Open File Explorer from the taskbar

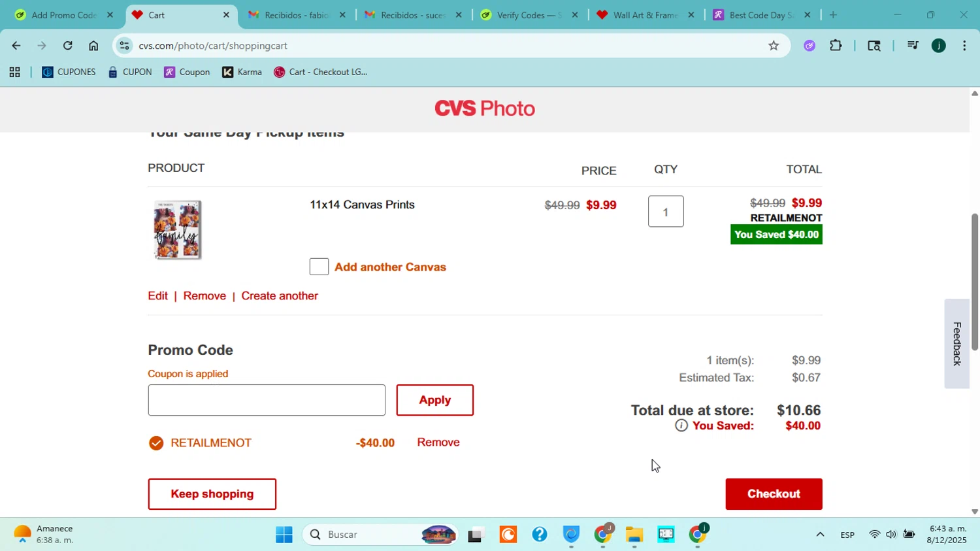[634, 535]
